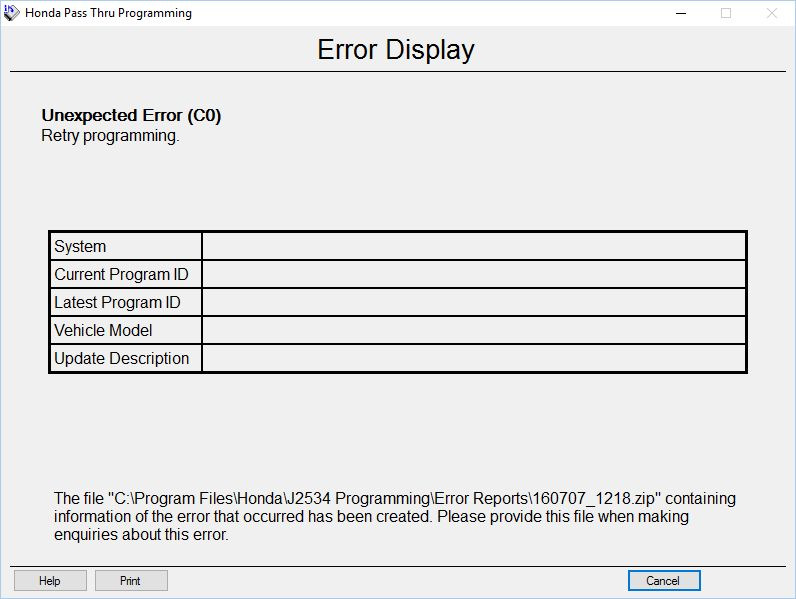Click the empty value cell beside System
Screen dimensions: 796x599
tap(474, 246)
